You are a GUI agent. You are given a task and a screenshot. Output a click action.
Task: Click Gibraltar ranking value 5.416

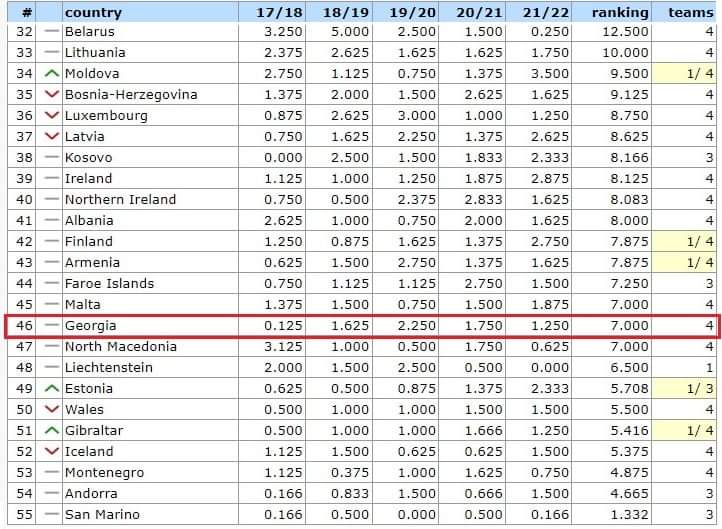pyautogui.click(x=629, y=430)
